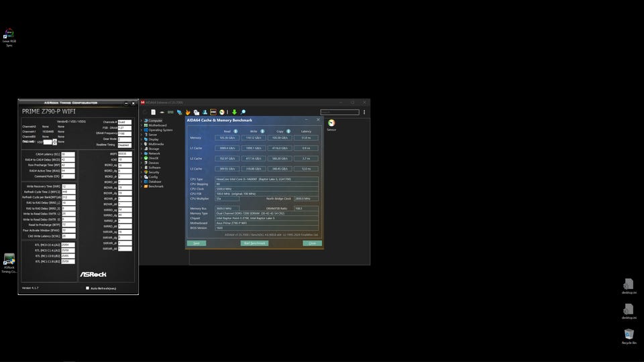Click the info icon next to Read

coord(235,131)
